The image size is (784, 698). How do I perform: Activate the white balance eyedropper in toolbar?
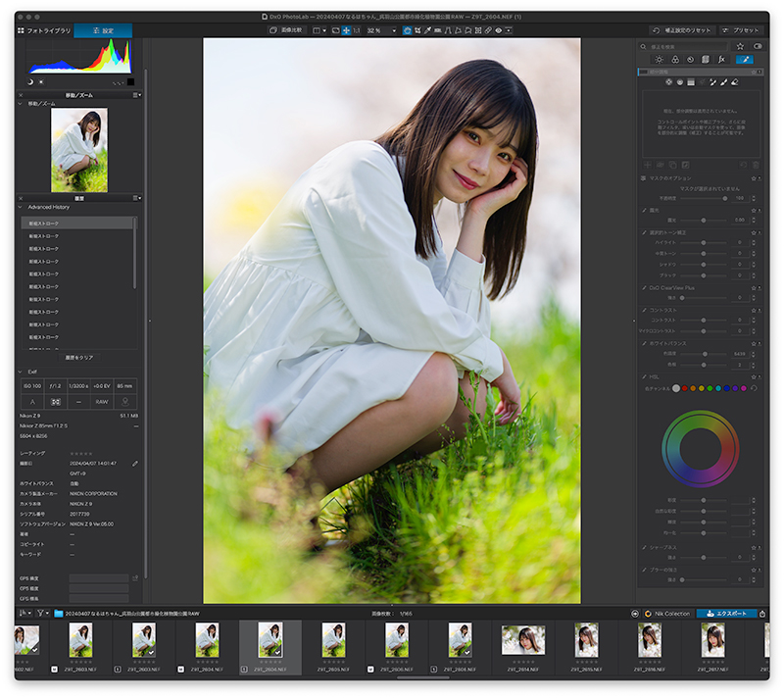point(427,30)
